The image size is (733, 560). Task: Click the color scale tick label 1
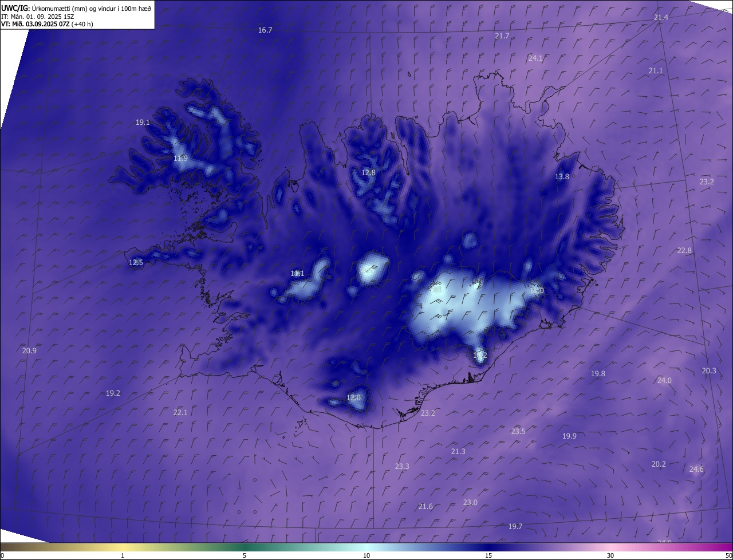[123, 556]
